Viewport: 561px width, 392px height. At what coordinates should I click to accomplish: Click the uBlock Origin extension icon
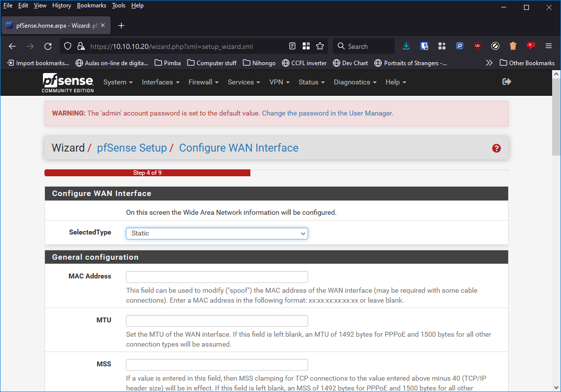point(477,45)
